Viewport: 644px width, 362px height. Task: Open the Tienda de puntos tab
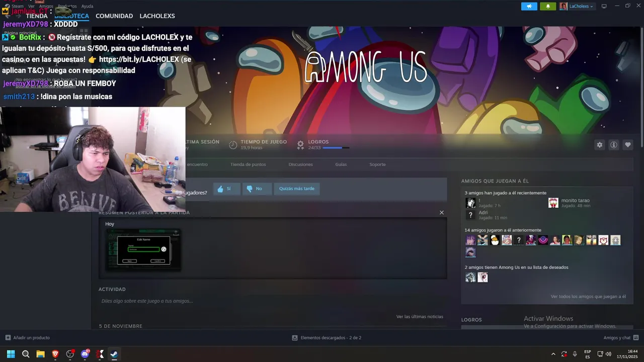point(248,164)
